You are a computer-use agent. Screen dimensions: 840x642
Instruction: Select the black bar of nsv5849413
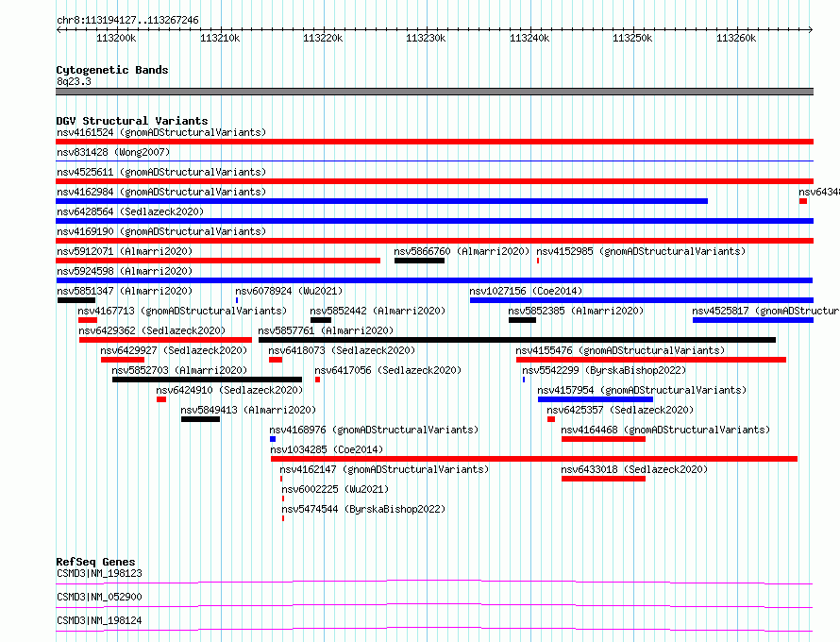coord(200,419)
